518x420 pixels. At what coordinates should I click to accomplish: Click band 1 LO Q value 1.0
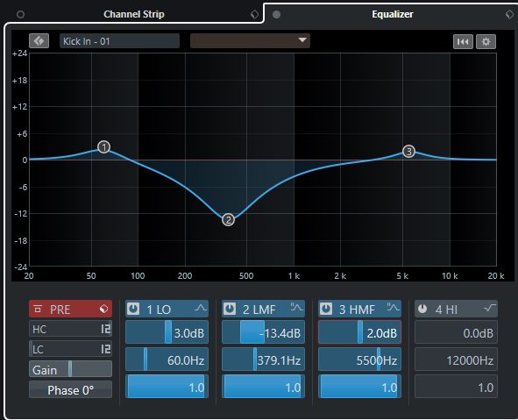(x=167, y=387)
